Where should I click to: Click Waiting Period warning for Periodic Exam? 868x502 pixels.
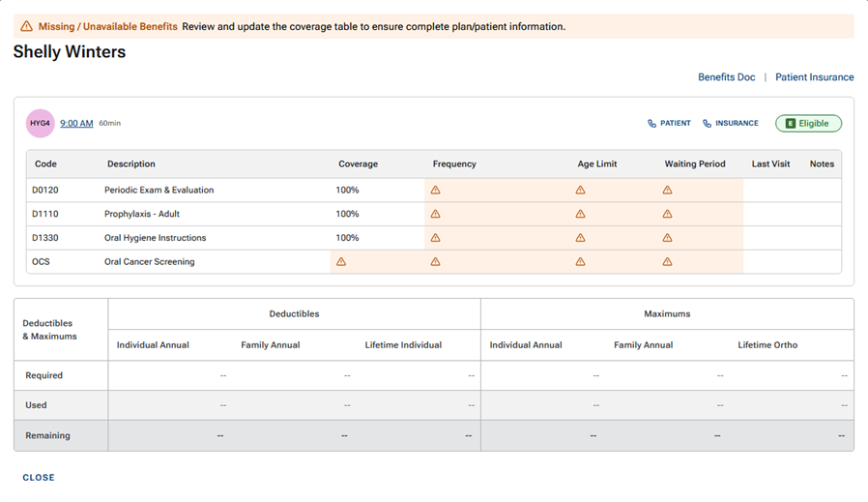click(667, 191)
